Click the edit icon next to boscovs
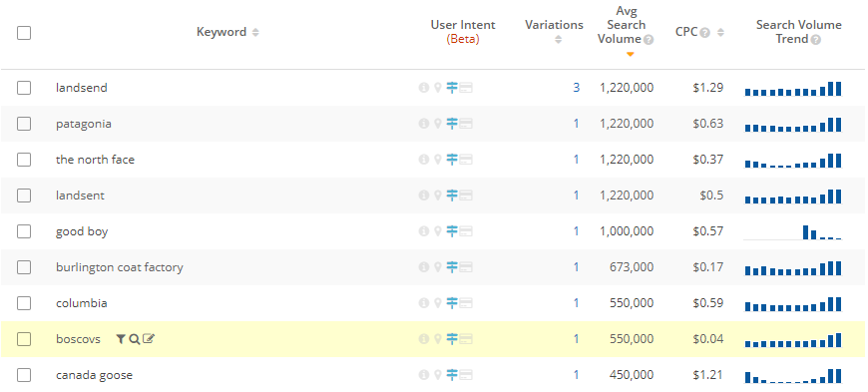 149,338
